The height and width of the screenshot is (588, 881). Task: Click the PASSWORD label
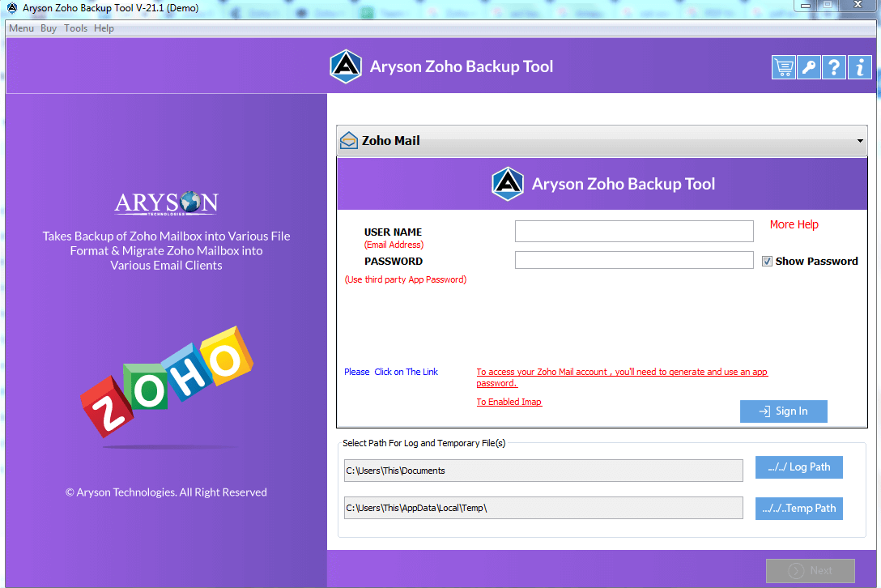394,262
